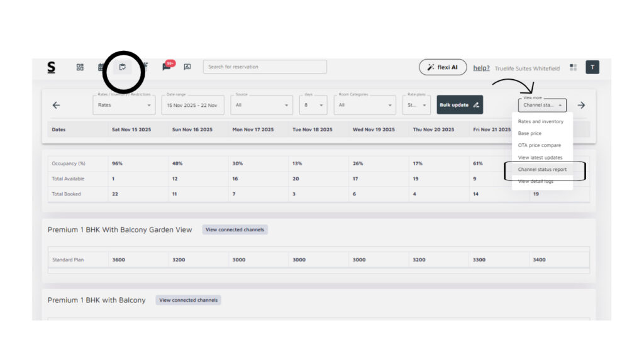The width and height of the screenshot is (644, 362).
Task: Open the help? link
Action: [x=481, y=68]
